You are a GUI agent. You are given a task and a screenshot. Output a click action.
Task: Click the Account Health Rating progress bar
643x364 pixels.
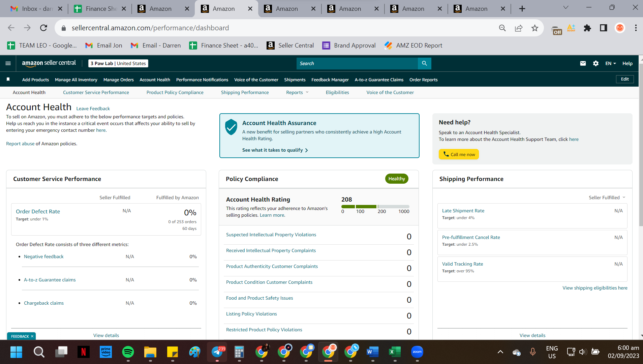375,206
